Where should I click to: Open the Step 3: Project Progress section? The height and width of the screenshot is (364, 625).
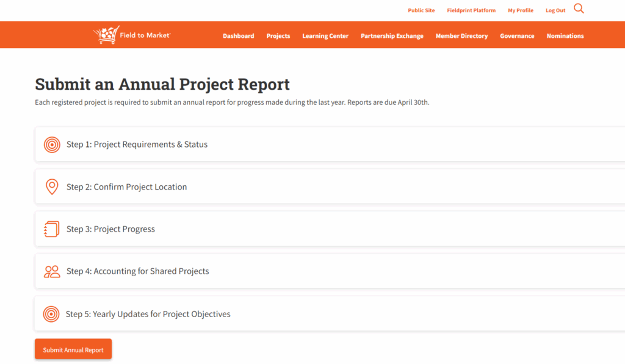[x=110, y=229]
